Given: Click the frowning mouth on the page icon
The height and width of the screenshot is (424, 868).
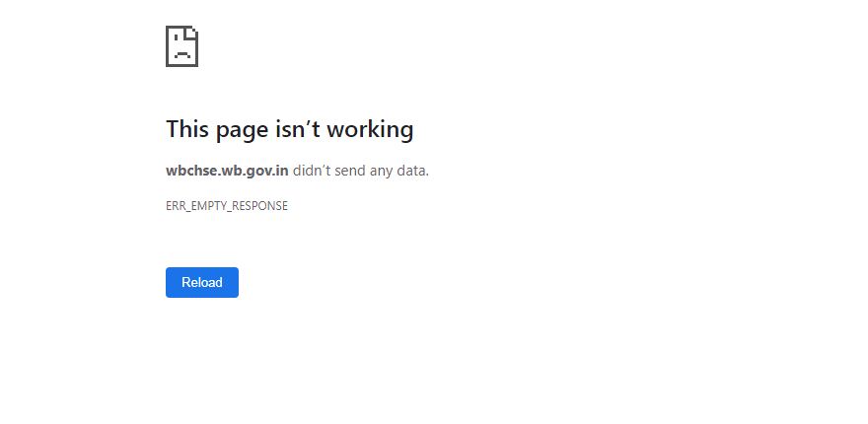Looking at the screenshot, I should click(182, 55).
